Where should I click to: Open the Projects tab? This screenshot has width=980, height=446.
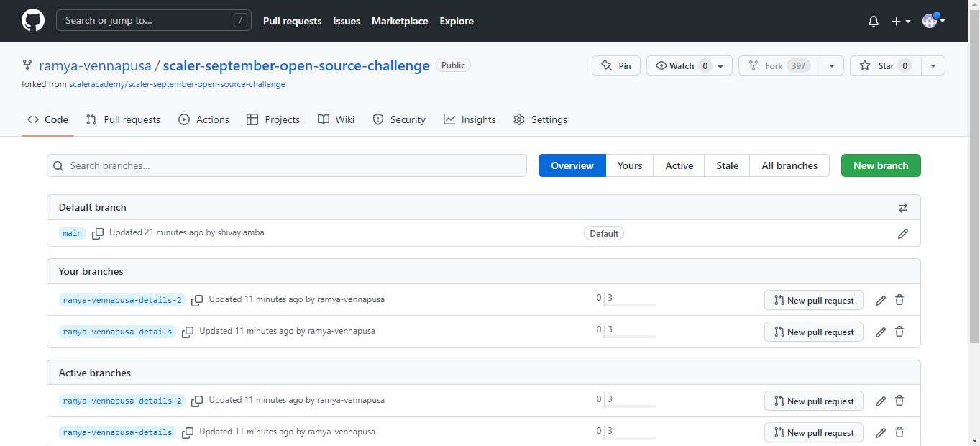pos(273,119)
